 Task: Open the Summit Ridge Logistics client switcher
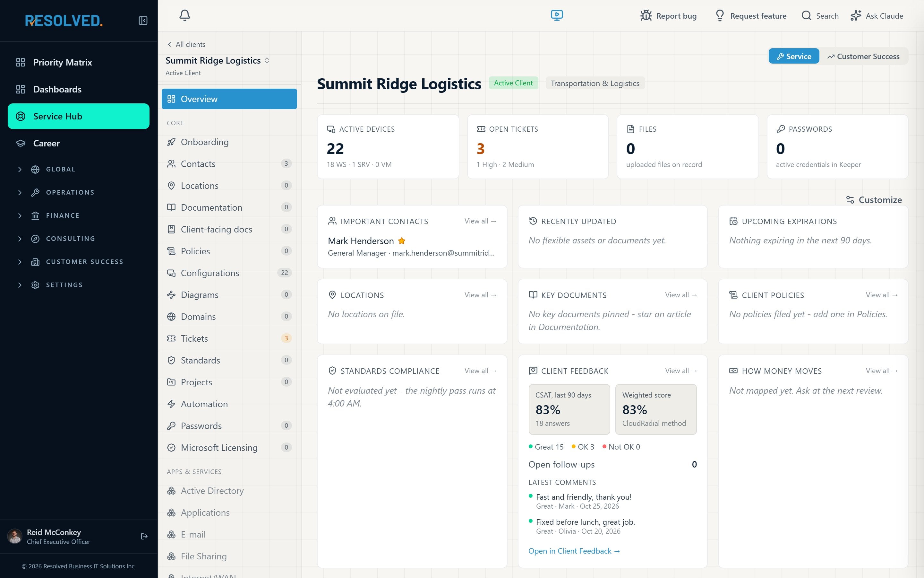pyautogui.click(x=218, y=60)
